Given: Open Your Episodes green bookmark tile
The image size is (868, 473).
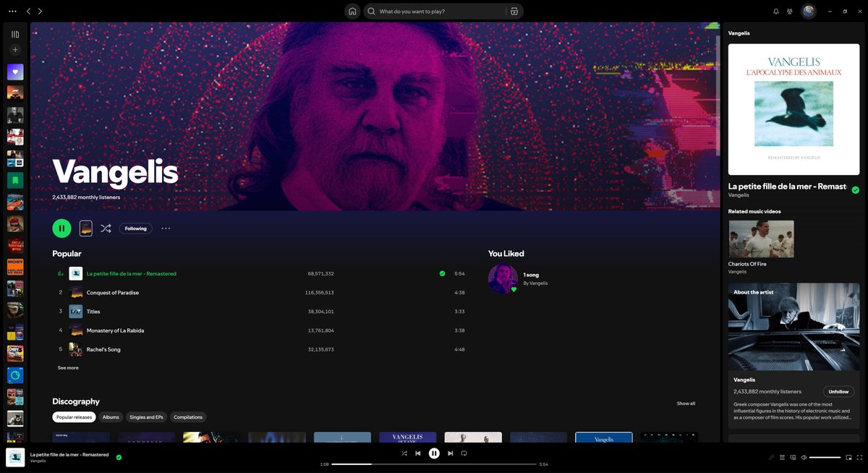Looking at the screenshot, I should point(15,180).
